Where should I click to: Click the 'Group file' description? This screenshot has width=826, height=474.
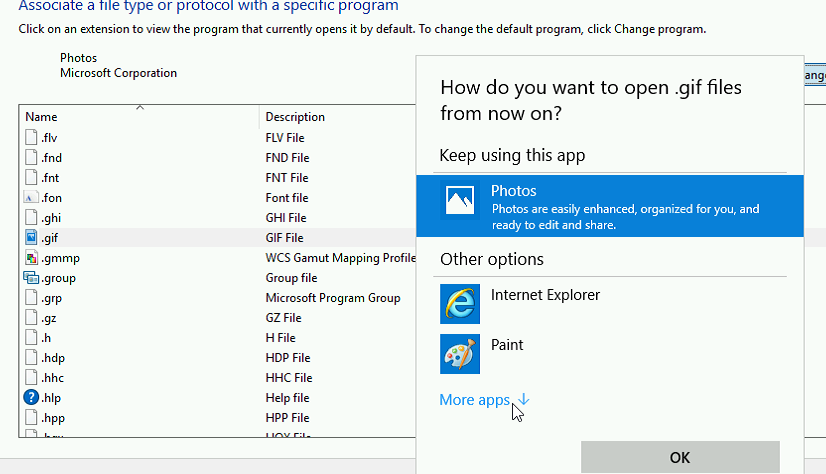pos(291,278)
